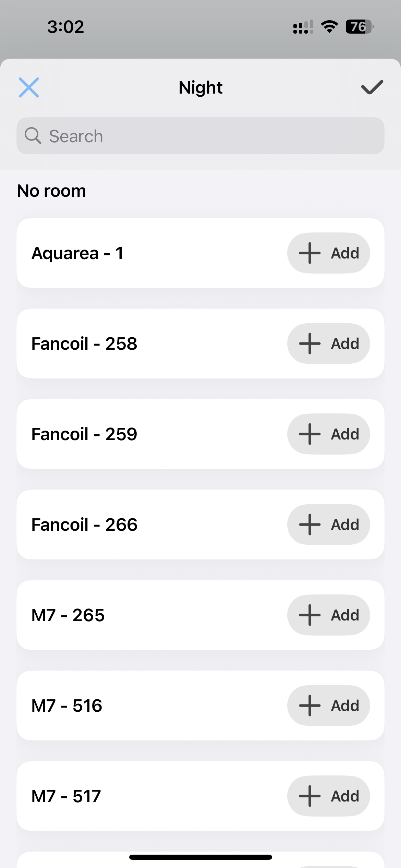Add M7 - 265 to Night
Image resolution: width=401 pixels, height=868 pixels.
328,615
